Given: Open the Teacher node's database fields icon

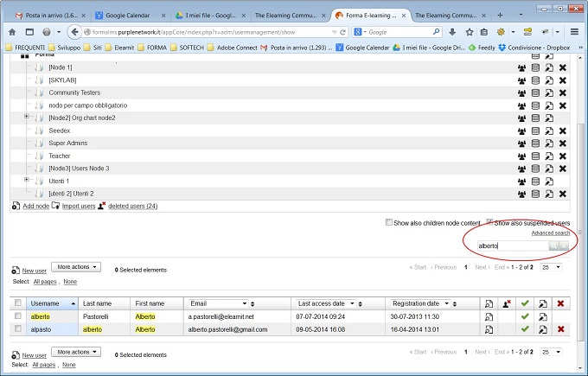Looking at the screenshot, I should [535, 156].
